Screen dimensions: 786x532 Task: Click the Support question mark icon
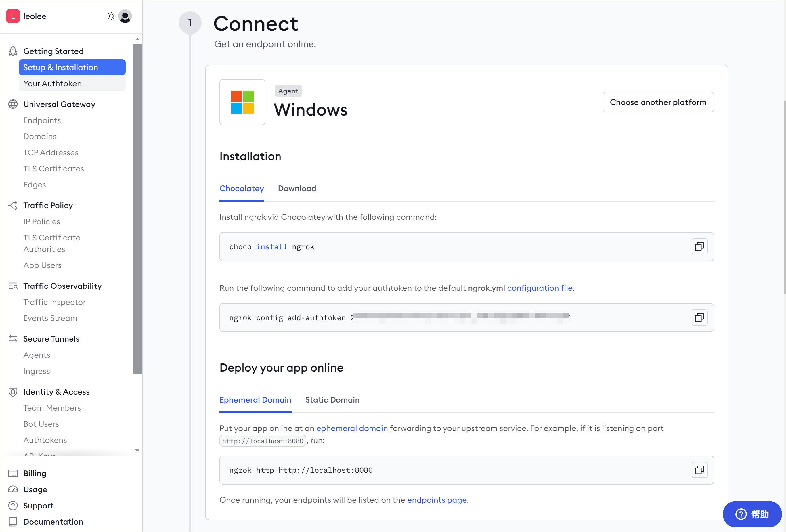[13, 505]
